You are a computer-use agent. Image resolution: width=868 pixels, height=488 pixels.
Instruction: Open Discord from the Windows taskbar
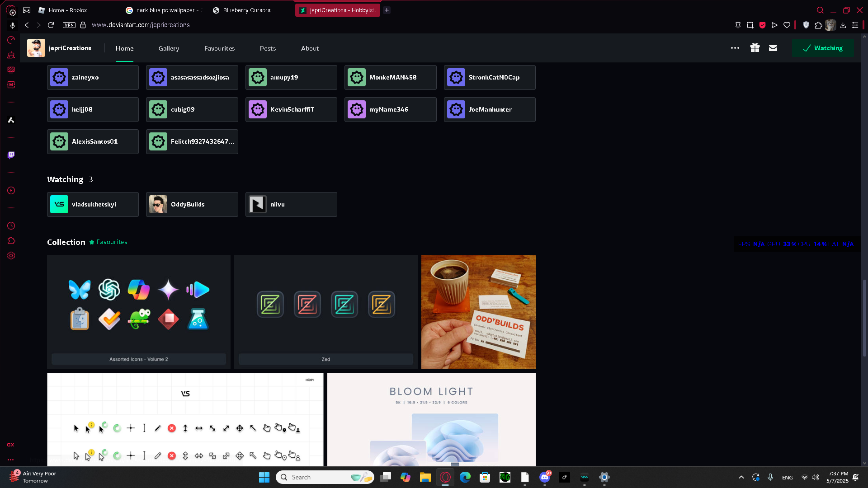point(545,477)
